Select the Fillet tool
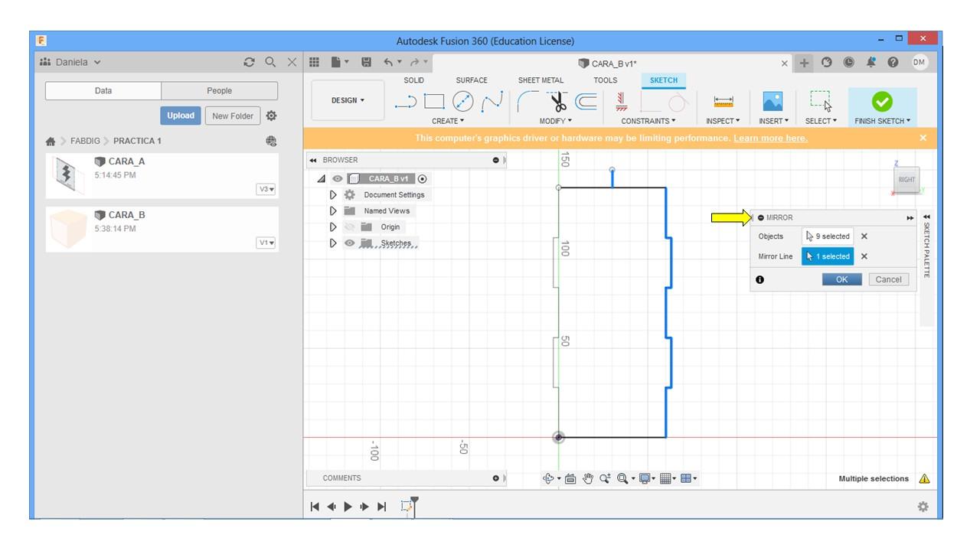Screen dimensions: 980x551 point(528,101)
